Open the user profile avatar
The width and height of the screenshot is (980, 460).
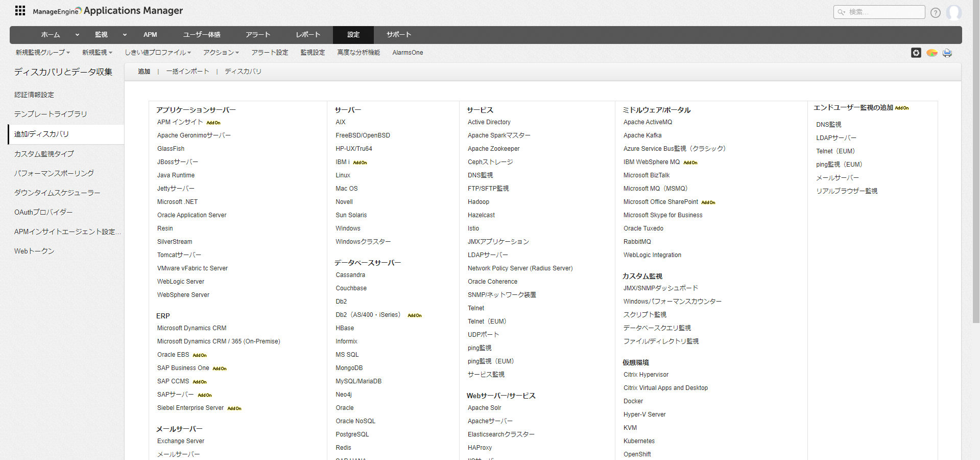point(953,12)
